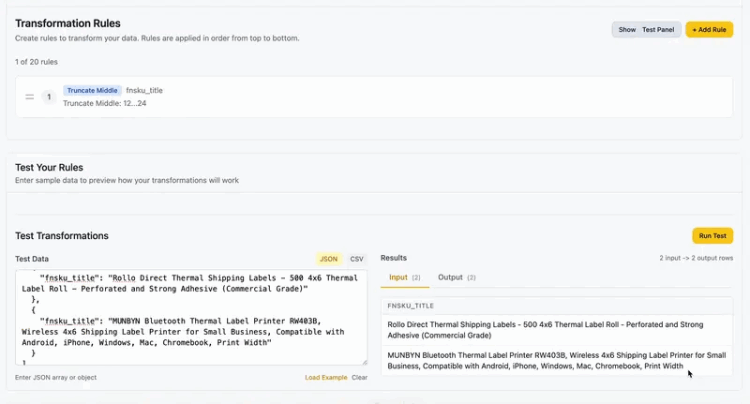The width and height of the screenshot is (750, 404).
Task: Open the Input results tab
Action: click(x=405, y=278)
